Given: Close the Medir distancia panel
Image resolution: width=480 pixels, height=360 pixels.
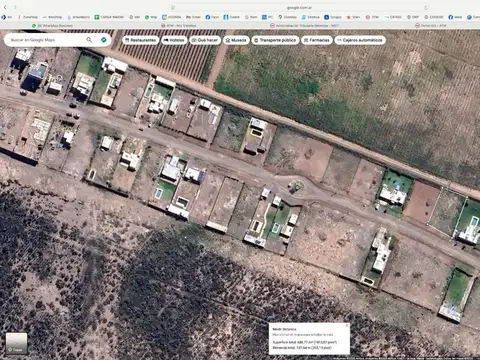Looking at the screenshot, I should [347, 325].
